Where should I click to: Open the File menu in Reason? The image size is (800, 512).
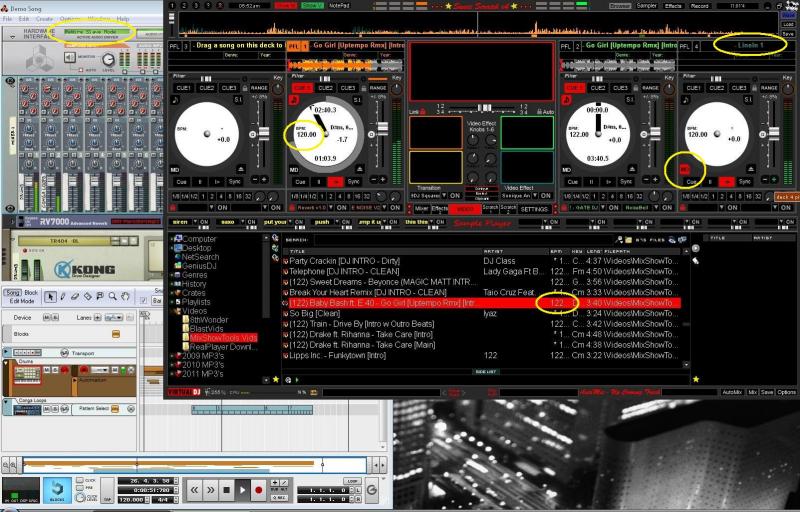click(8, 19)
